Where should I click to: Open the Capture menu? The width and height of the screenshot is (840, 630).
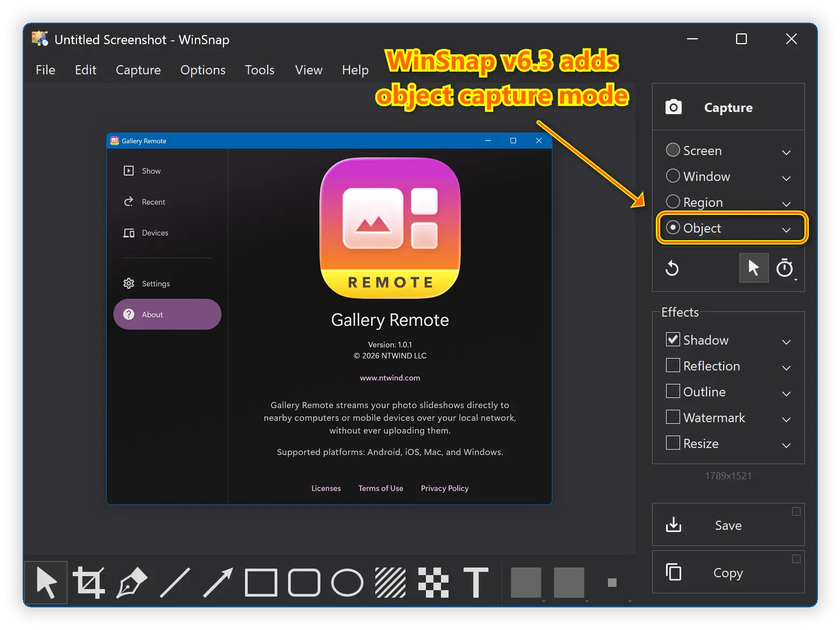(138, 70)
